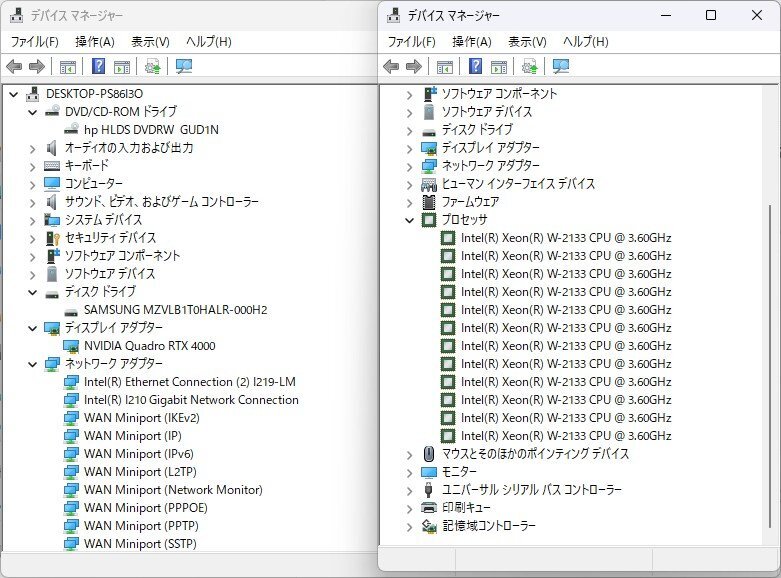781x578 pixels.
Task: Collapse プロセッサ node in right window
Action: [x=409, y=220]
